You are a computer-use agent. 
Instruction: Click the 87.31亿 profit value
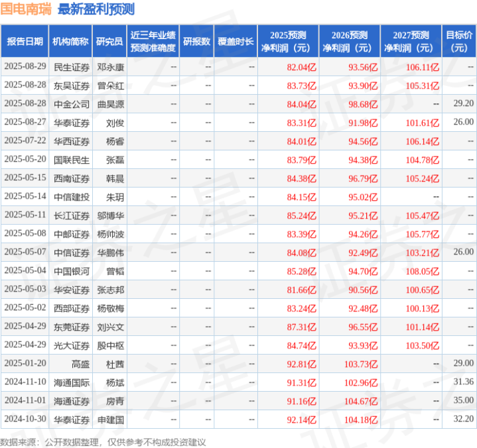301,327
